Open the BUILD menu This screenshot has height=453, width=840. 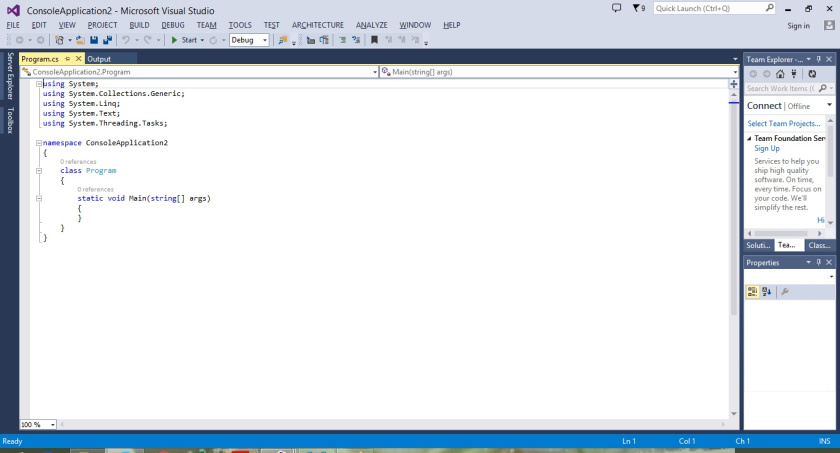pos(139,25)
